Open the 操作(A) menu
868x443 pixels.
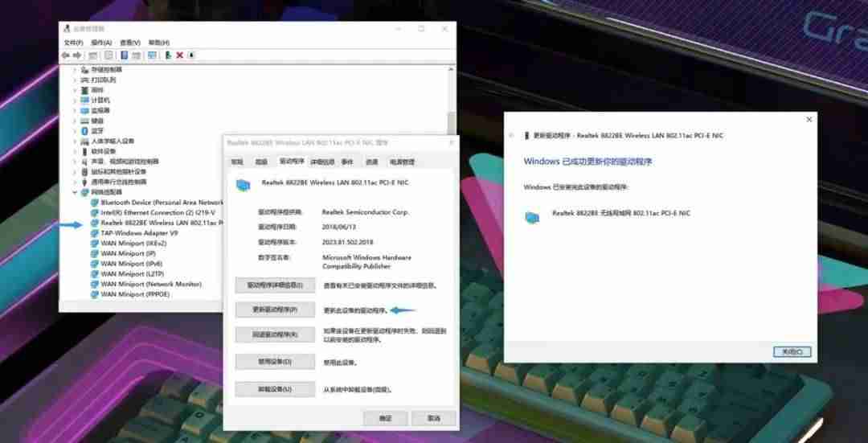(101, 43)
